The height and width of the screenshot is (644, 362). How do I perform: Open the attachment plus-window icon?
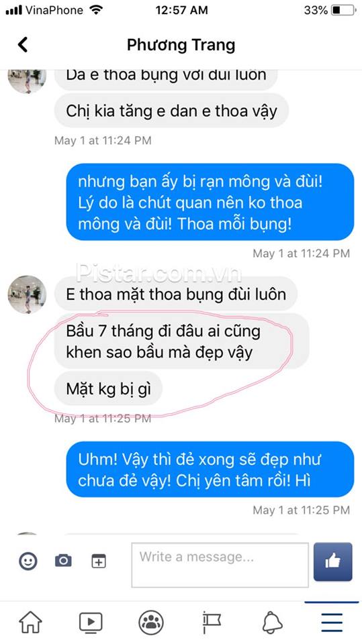98,561
